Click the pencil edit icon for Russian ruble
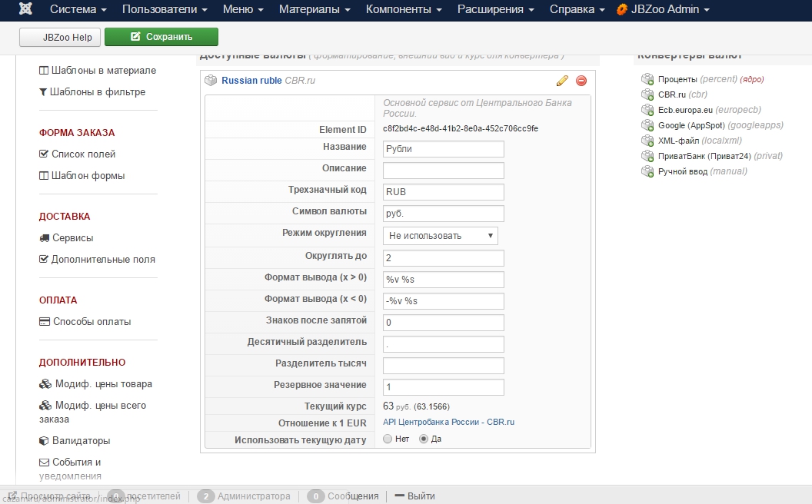 coord(562,81)
